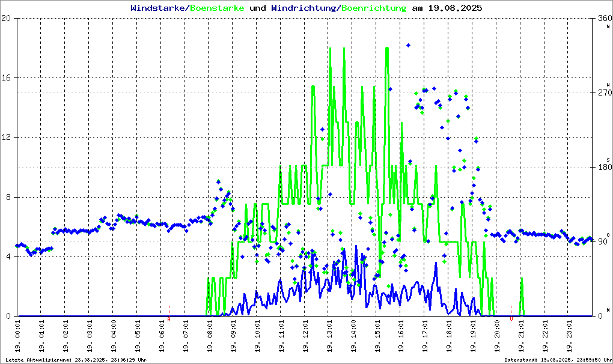Click the 'Datenstand' footer text
This screenshot has height=364, width=613.
(x=558, y=360)
